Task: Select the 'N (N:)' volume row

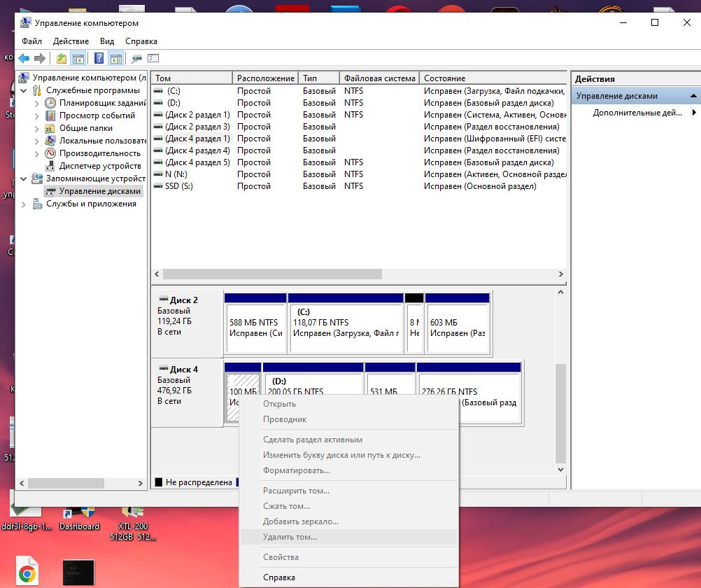Action: (359, 174)
